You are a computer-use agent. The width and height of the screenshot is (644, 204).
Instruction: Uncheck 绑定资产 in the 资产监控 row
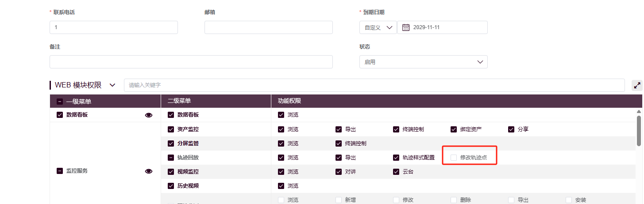[x=454, y=129]
